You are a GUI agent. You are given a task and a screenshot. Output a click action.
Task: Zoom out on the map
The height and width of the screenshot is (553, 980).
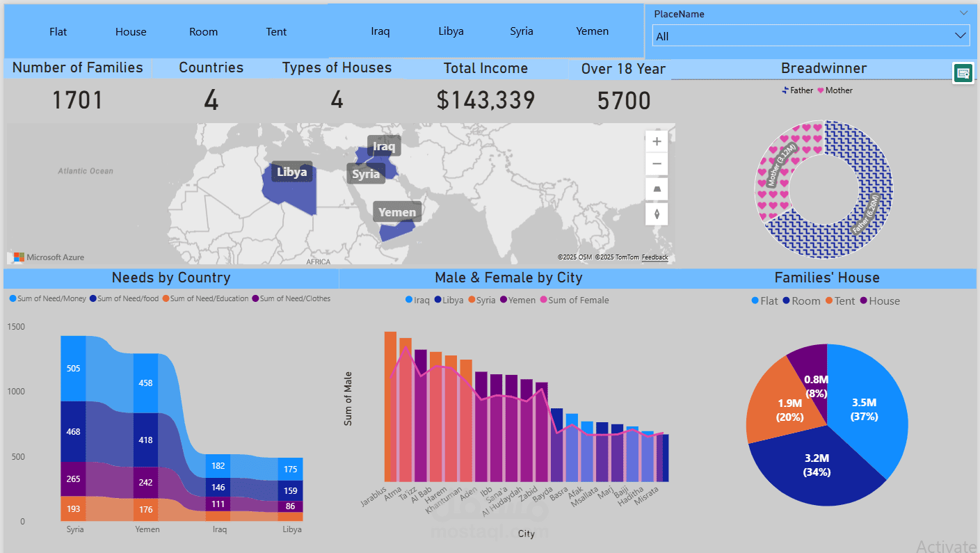tap(657, 165)
